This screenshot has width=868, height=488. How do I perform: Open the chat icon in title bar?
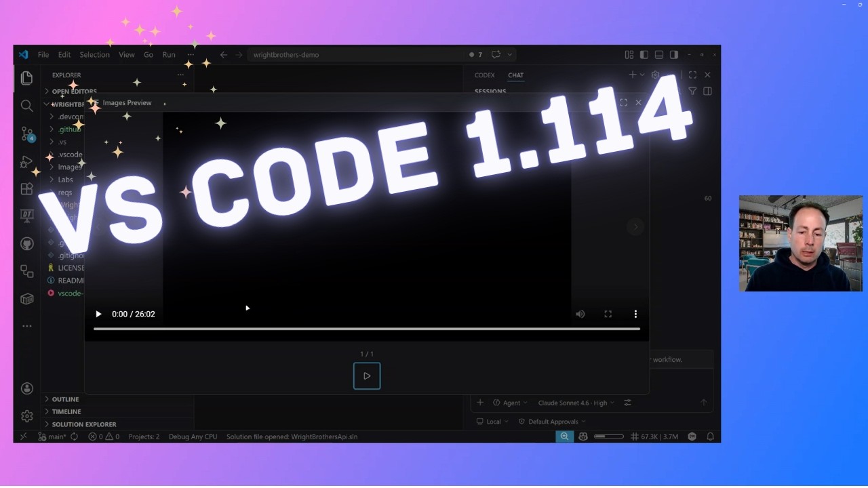[496, 55]
